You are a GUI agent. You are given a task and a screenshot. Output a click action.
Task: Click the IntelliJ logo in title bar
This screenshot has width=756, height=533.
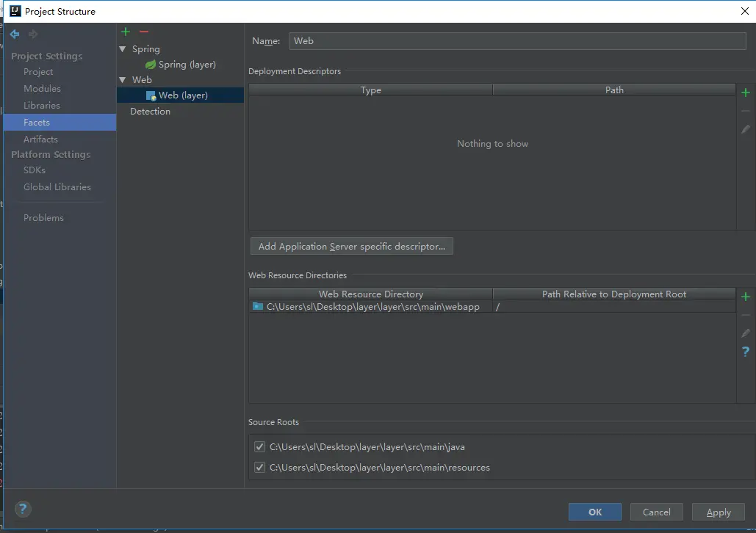pyautogui.click(x=15, y=11)
